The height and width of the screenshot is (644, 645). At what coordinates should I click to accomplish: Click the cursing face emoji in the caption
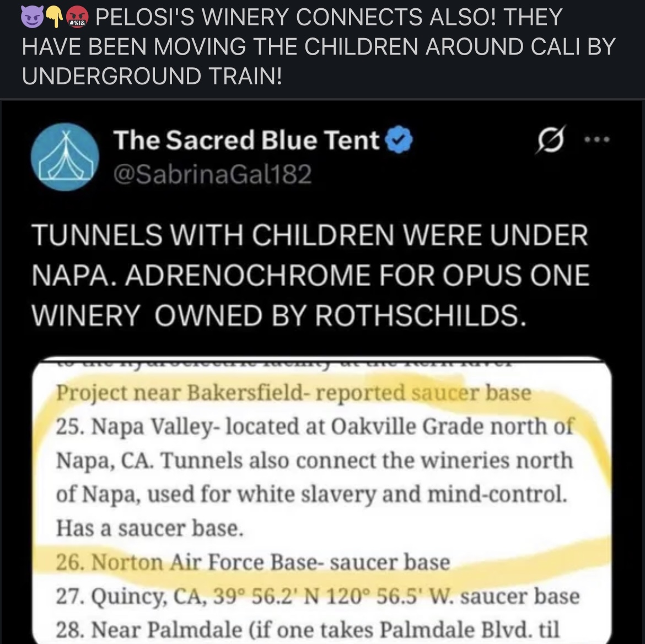pos(77,17)
